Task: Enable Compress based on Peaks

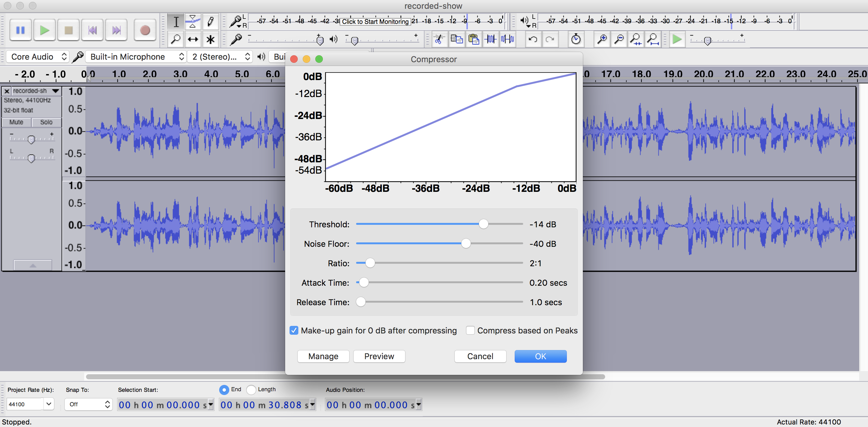Action: [470, 330]
